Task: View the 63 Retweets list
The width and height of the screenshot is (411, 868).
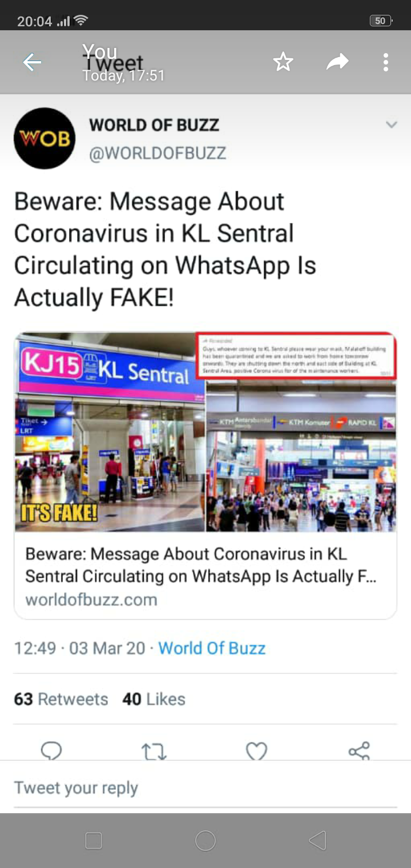Action: click(61, 699)
